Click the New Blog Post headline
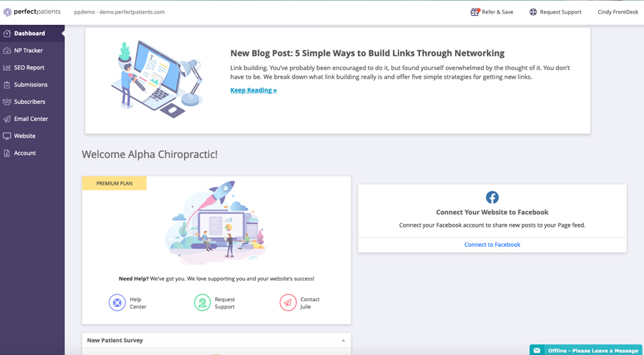The width and height of the screenshot is (644, 355). tap(367, 53)
